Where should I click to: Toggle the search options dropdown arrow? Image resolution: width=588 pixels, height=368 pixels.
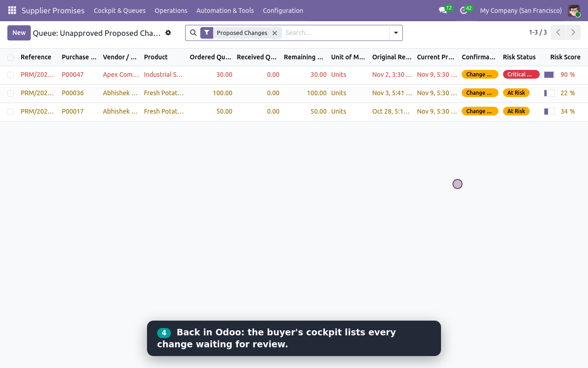pos(396,33)
